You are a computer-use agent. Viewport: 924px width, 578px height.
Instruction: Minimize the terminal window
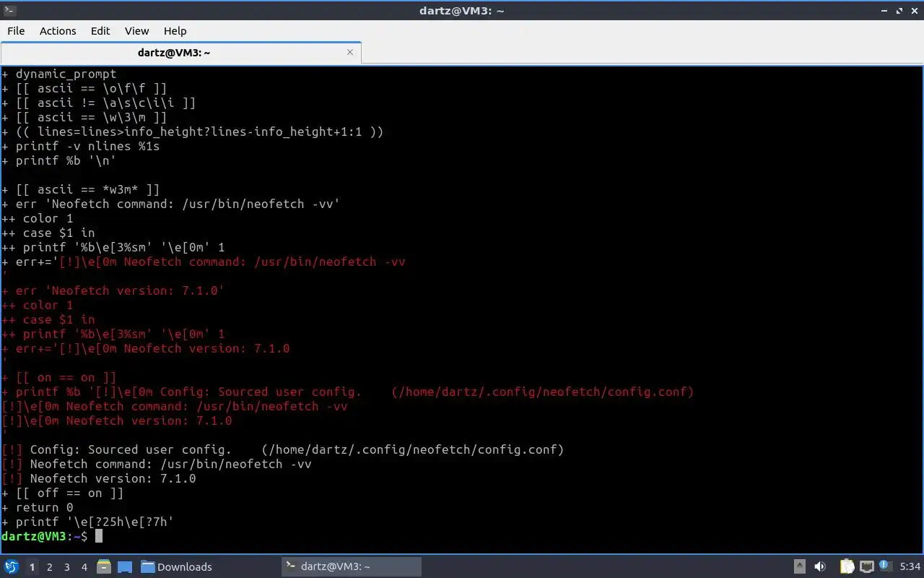886,10
